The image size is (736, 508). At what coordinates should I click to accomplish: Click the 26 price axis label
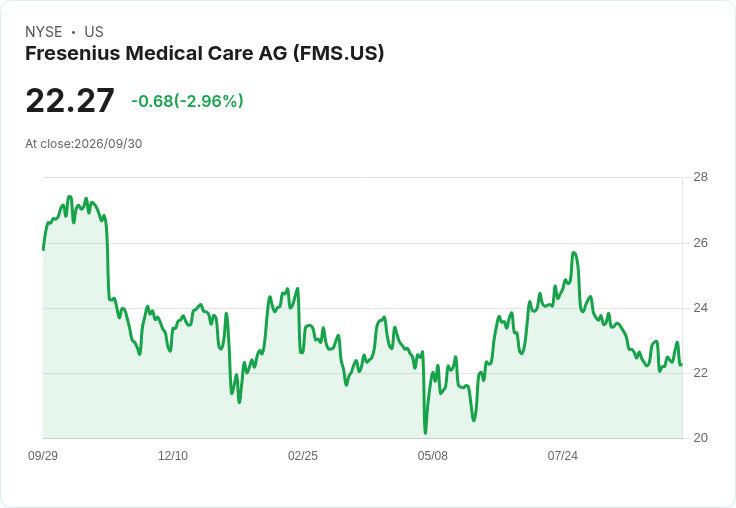point(700,243)
